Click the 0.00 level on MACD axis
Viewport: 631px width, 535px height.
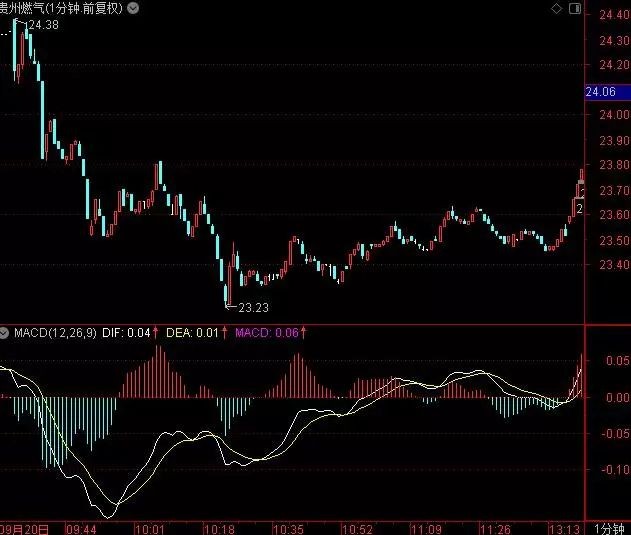coord(618,397)
